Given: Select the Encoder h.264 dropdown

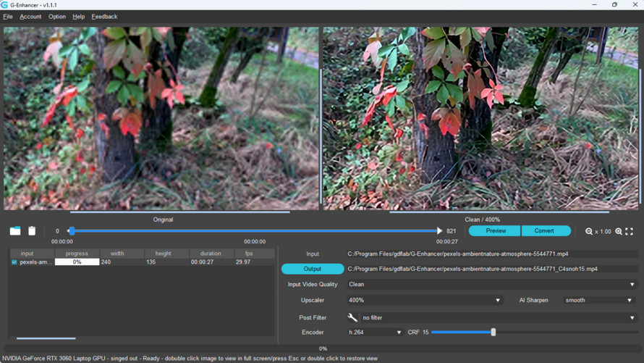Looking at the screenshot, I should [374, 332].
